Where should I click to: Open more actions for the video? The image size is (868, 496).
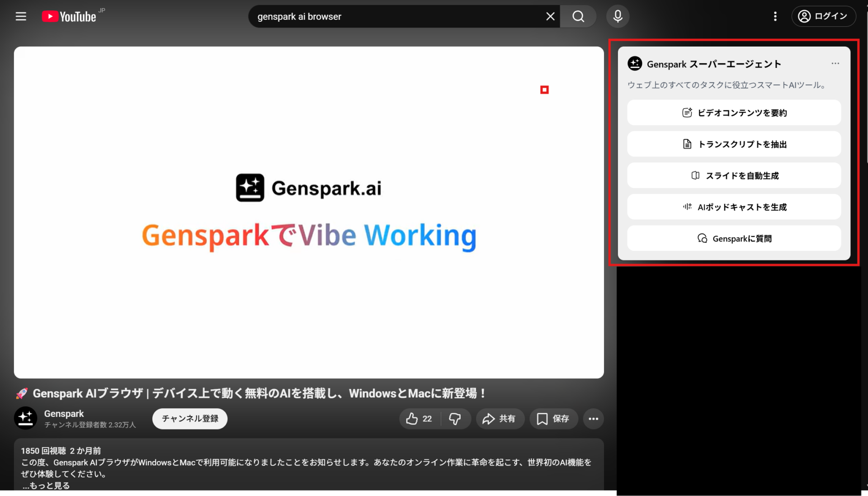point(593,419)
